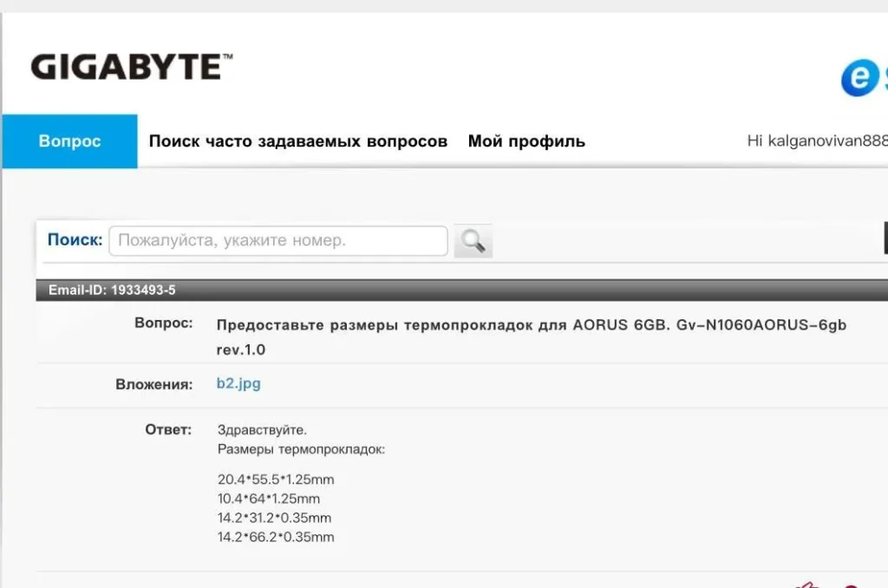The width and height of the screenshot is (888, 588).
Task: Click the Вопрос: field label
Action: (x=164, y=323)
